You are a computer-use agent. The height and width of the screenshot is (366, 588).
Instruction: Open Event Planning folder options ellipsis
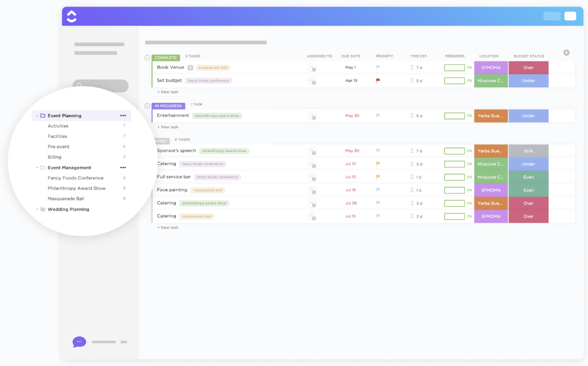click(x=123, y=116)
